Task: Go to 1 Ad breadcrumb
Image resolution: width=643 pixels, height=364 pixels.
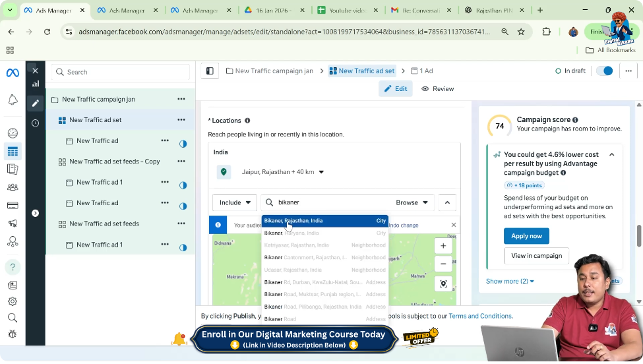Action: 422,71
